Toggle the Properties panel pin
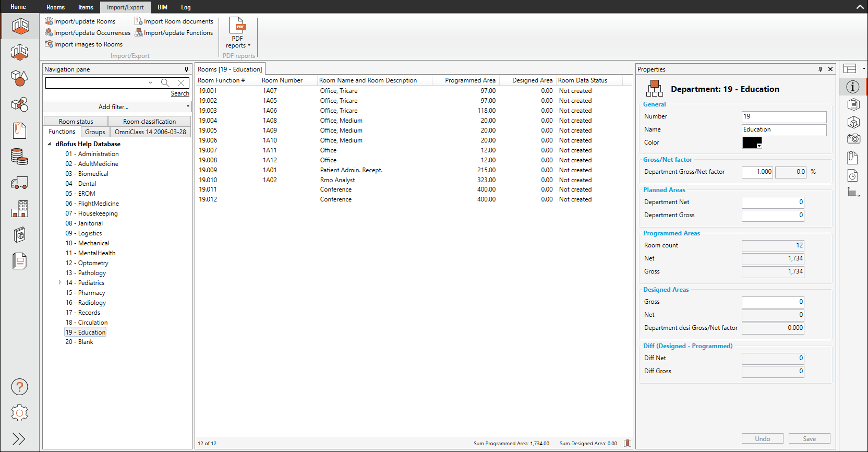Viewport: 868px width, 452px height. 820,69
